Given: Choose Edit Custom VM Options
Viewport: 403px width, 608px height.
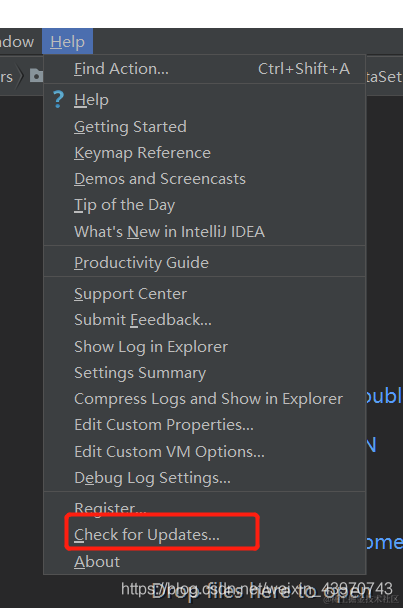Looking at the screenshot, I should (x=205, y=452).
